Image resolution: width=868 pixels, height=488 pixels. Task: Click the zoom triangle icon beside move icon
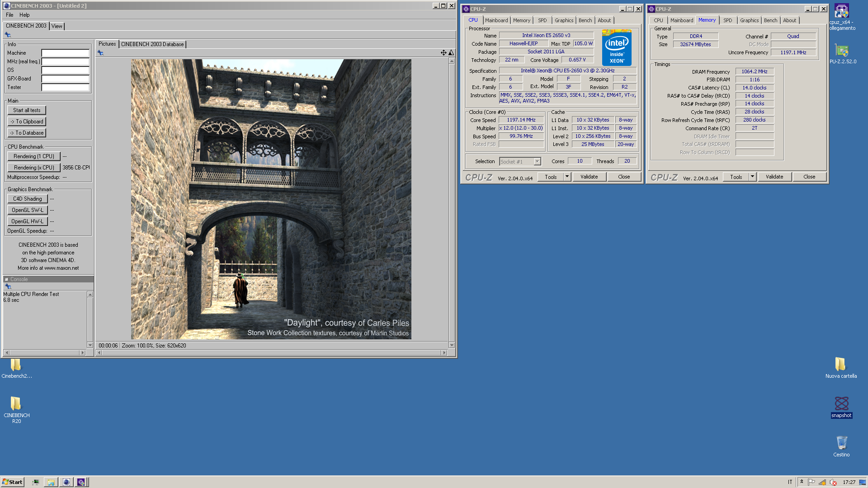point(451,53)
